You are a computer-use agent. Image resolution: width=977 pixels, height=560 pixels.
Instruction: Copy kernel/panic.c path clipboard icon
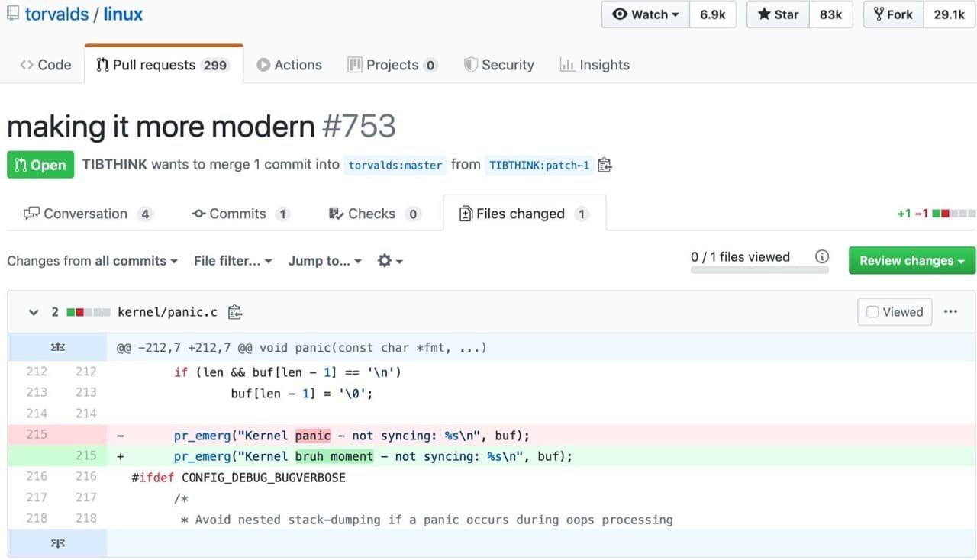tap(235, 312)
